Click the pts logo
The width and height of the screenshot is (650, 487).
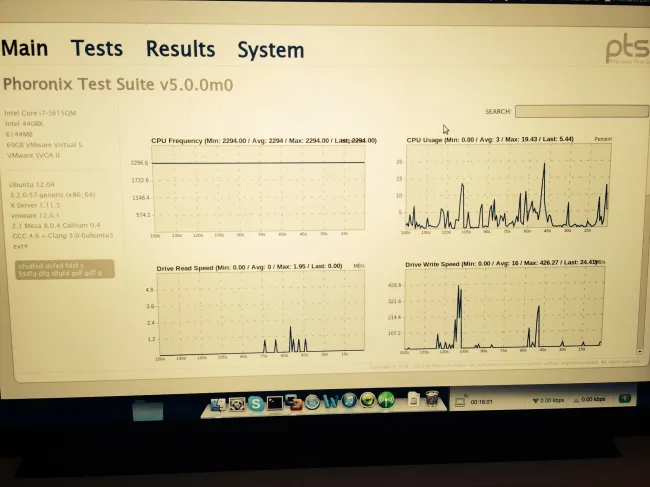click(628, 51)
